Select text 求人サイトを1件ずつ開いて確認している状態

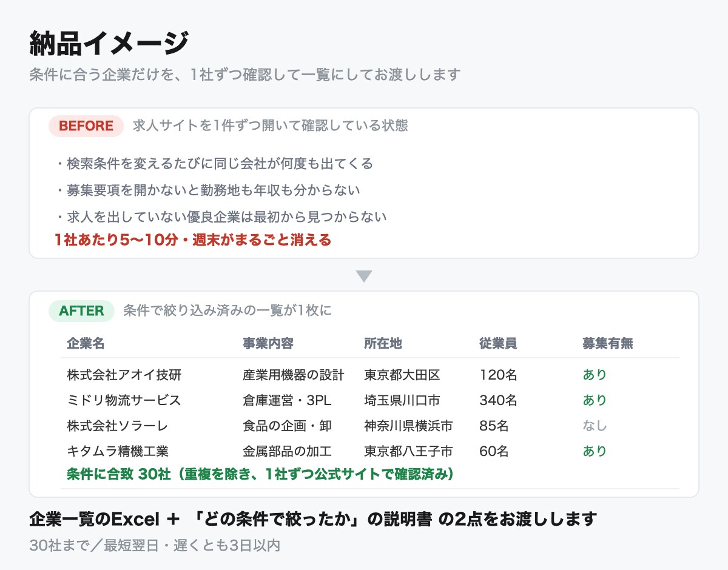click(x=271, y=126)
